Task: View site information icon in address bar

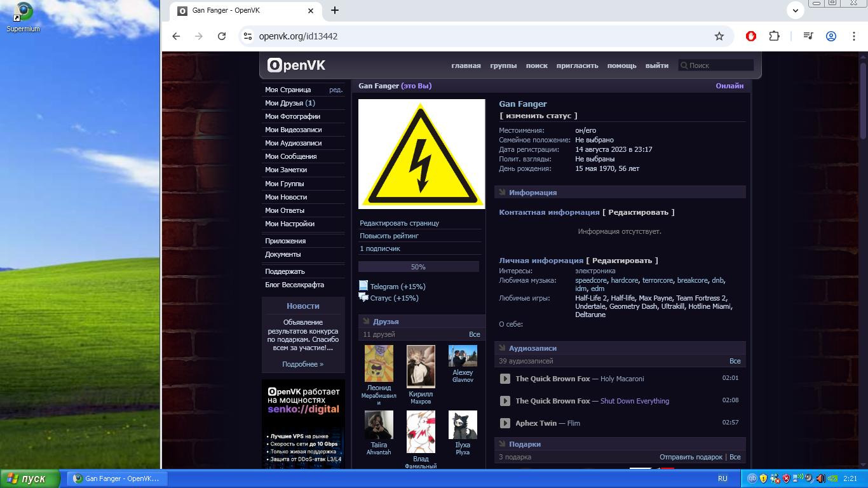Action: pyautogui.click(x=248, y=36)
